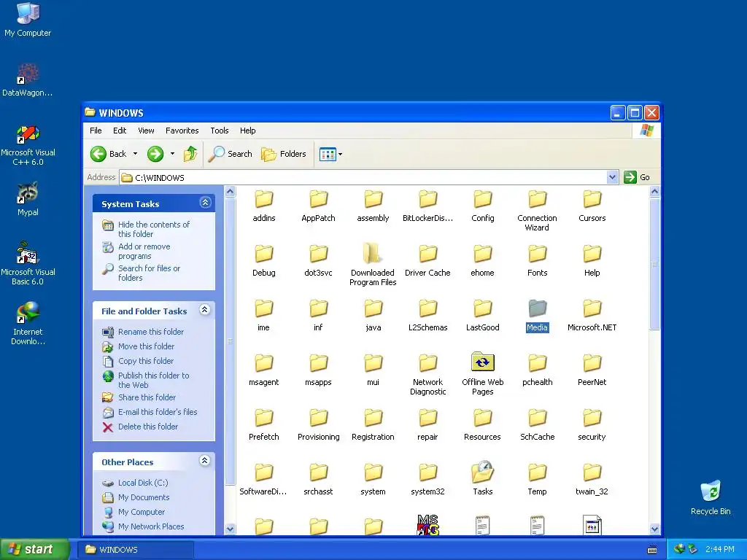Image resolution: width=747 pixels, height=560 pixels.
Task: Open the Back history dropdown arrow
Action: [135, 154]
